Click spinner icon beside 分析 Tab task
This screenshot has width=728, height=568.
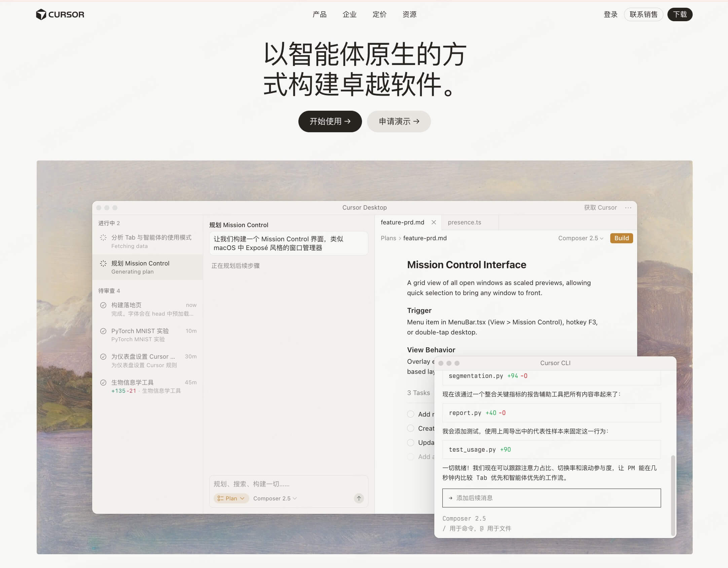coord(103,238)
